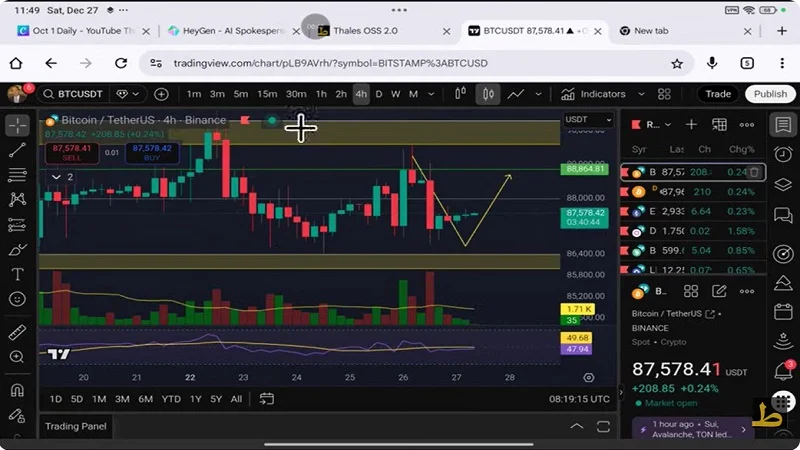The width and height of the screenshot is (800, 450).
Task: Click the compare symbol plus icon
Action: point(162,94)
